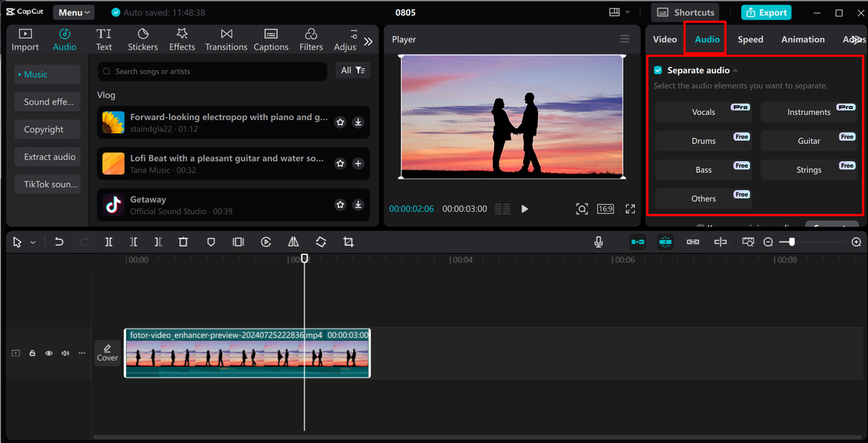Open the 16:9 aspect ratio selector
This screenshot has height=443, width=868.
[x=606, y=209]
